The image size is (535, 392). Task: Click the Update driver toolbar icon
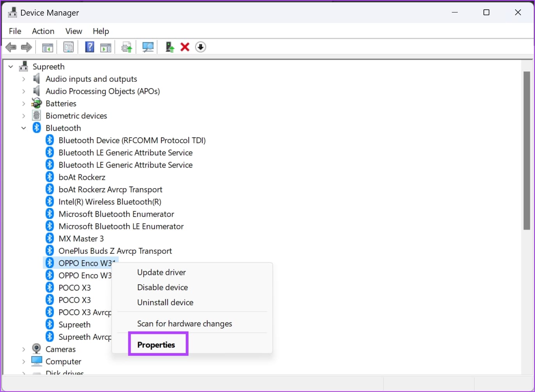click(169, 47)
